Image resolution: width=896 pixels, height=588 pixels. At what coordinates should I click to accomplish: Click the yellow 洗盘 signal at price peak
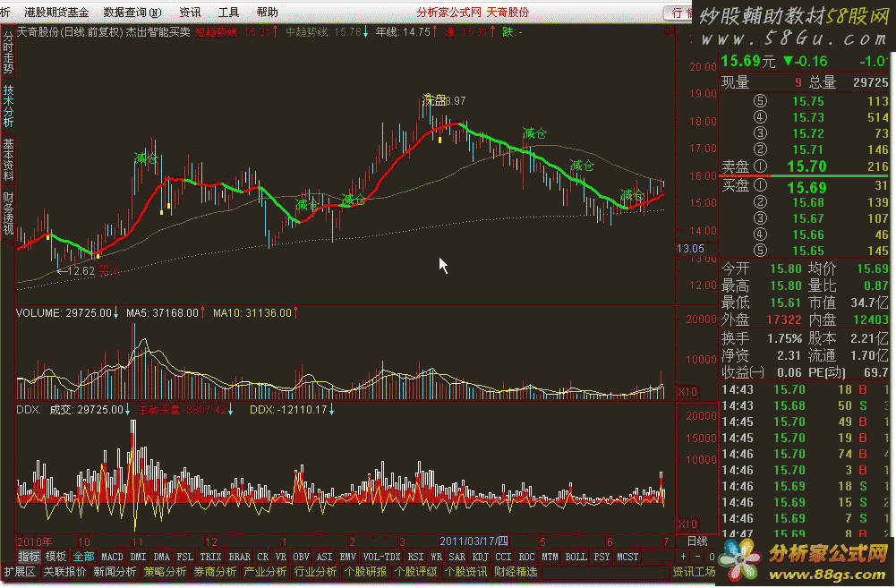435,99
